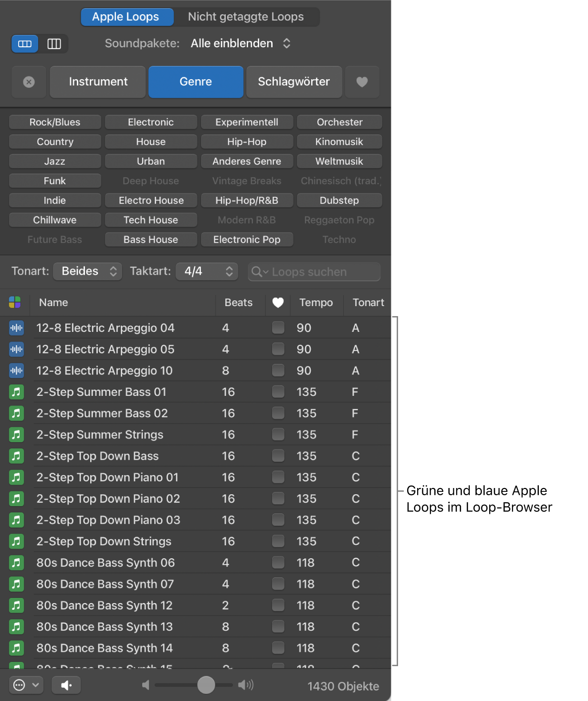The width and height of the screenshot is (588, 701).
Task: Show favorites with heart filter button
Action: [362, 82]
